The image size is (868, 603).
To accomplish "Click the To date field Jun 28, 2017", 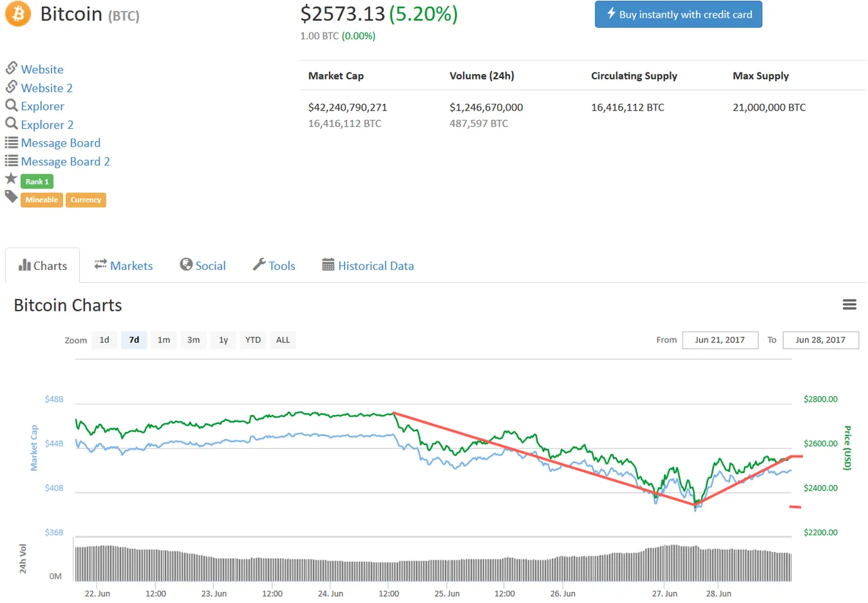I will click(x=821, y=340).
